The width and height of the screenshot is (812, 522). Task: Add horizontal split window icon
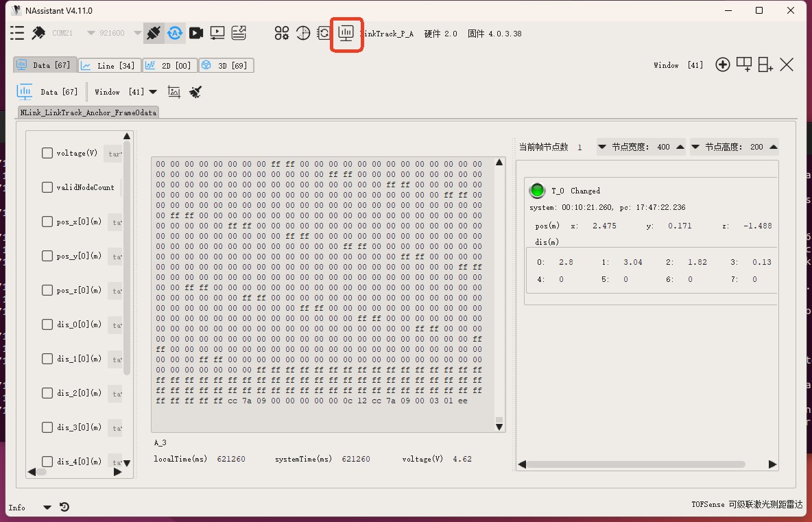(x=744, y=64)
